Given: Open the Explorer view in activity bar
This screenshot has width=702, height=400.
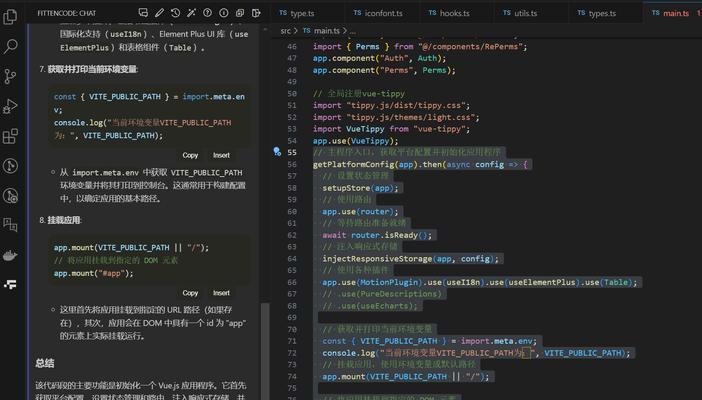Looking at the screenshot, I should click(x=10, y=17).
